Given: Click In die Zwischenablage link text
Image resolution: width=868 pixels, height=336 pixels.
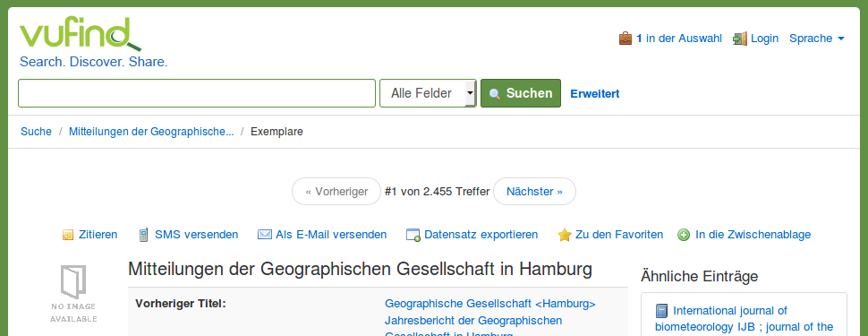Looking at the screenshot, I should point(753,235).
